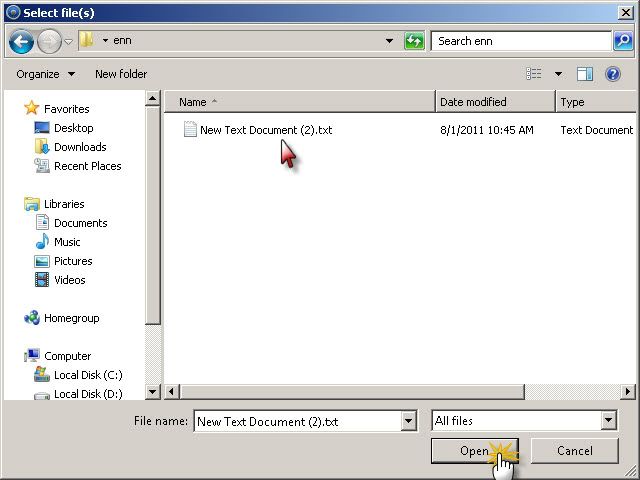Click the Homegroup icon

pos(32,318)
